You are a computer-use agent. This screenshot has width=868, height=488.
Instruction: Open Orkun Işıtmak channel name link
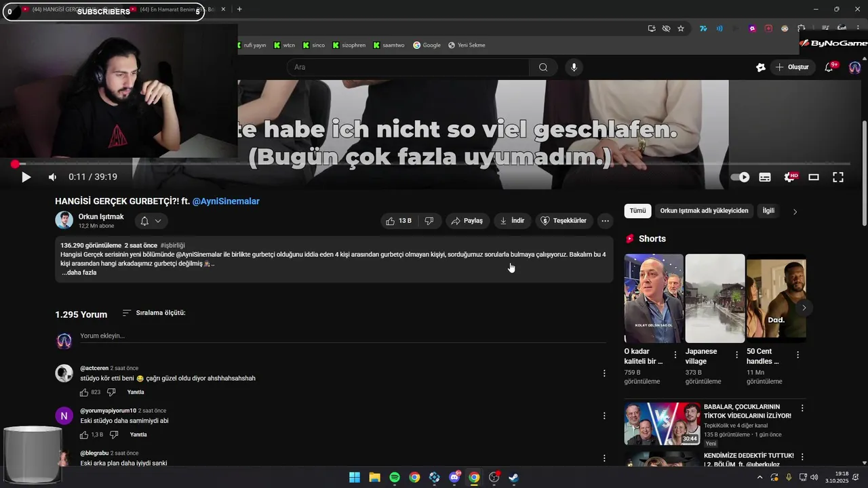tap(101, 217)
